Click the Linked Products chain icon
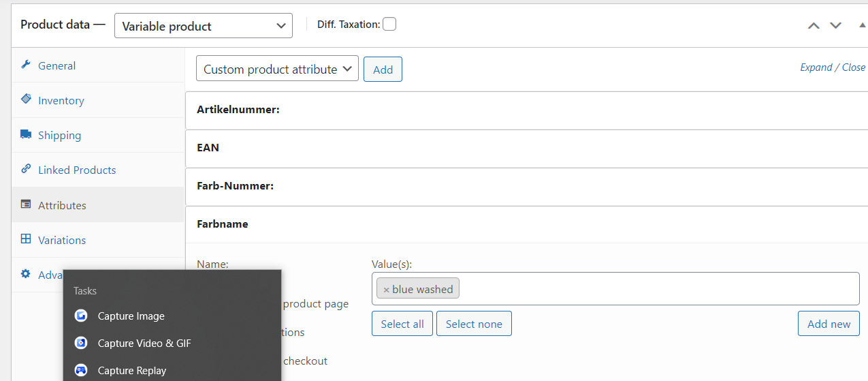868x381 pixels. 26,169
